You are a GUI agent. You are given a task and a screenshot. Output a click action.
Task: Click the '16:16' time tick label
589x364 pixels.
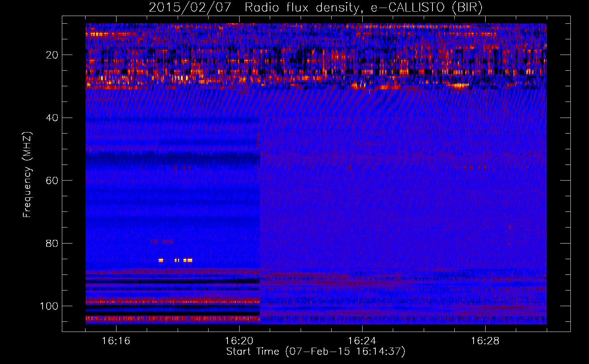(116, 341)
